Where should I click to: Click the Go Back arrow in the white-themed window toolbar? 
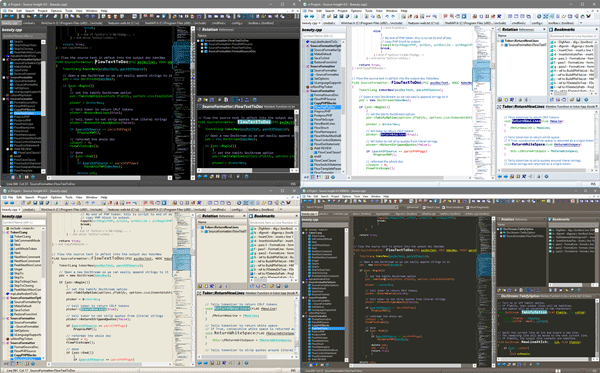point(306,16)
